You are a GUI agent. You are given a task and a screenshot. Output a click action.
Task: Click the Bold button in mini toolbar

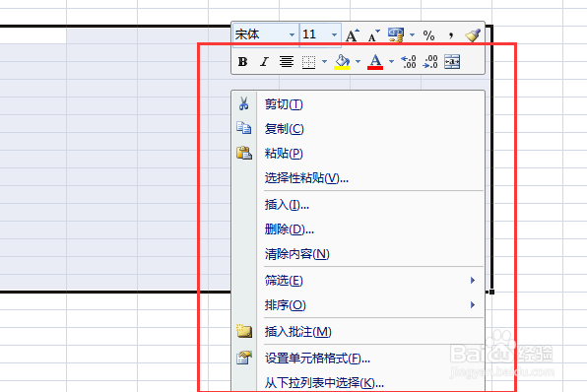(242, 62)
